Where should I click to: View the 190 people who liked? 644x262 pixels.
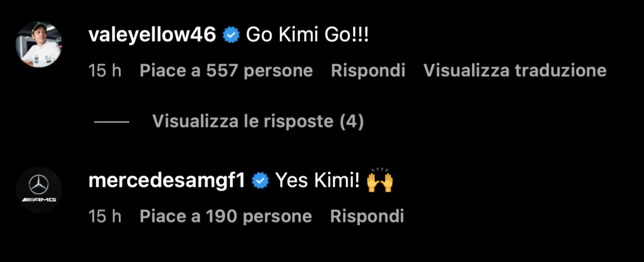(x=226, y=216)
